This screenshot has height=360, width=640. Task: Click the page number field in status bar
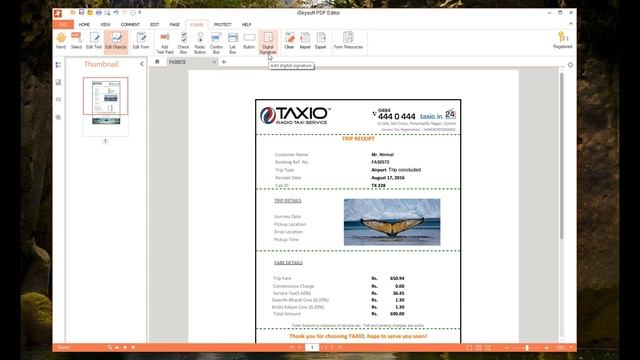312,347
